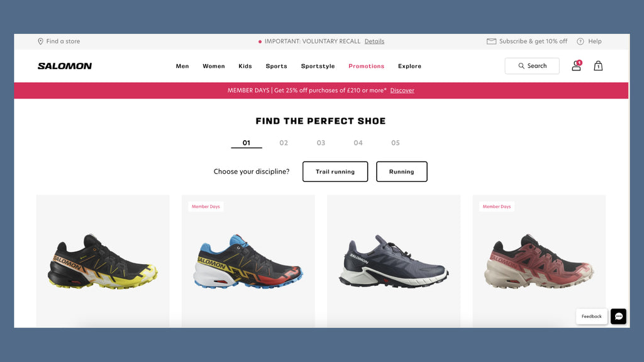Open the user account icon
The height and width of the screenshot is (362, 644).
577,65
